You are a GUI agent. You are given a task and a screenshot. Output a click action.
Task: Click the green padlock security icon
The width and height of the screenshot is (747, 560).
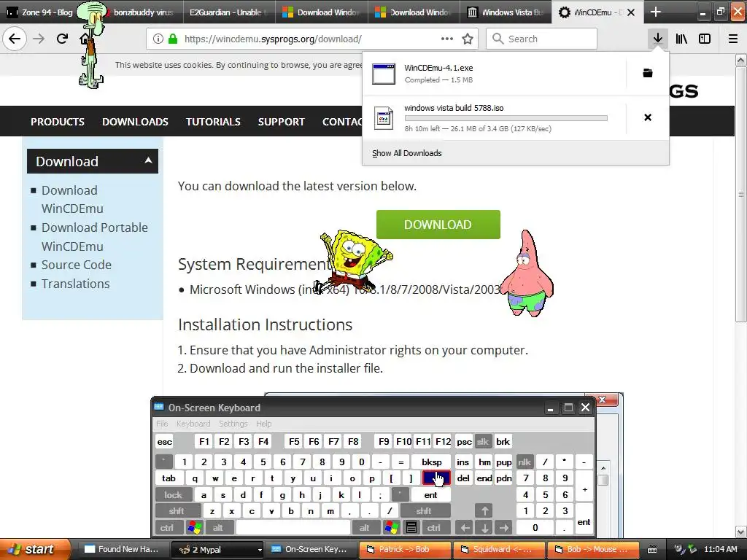173,39
